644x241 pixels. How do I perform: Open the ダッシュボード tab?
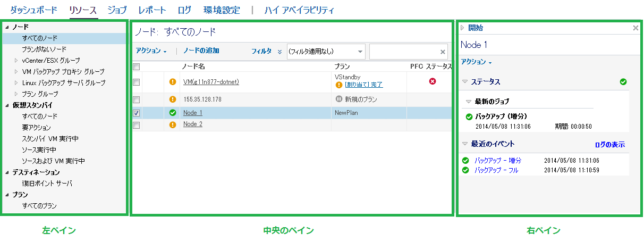(33, 10)
